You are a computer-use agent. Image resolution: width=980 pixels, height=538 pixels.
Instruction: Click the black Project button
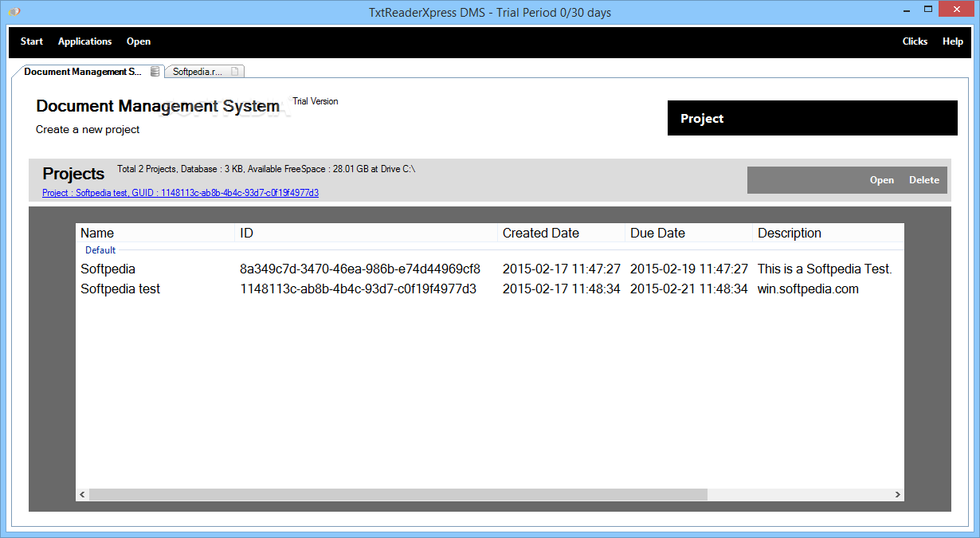812,118
